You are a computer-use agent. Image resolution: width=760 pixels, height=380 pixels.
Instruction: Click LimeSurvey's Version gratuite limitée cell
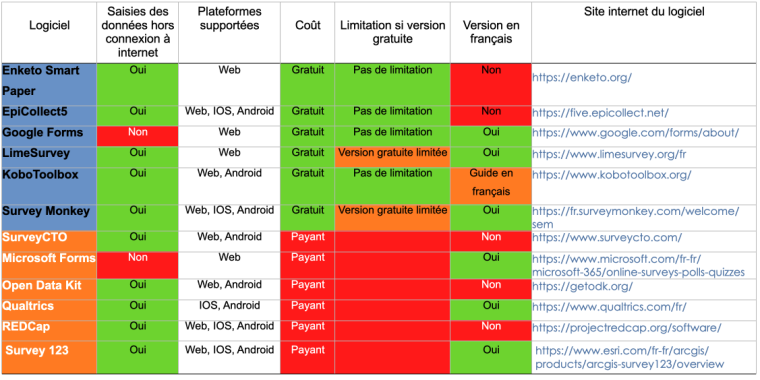(393, 157)
